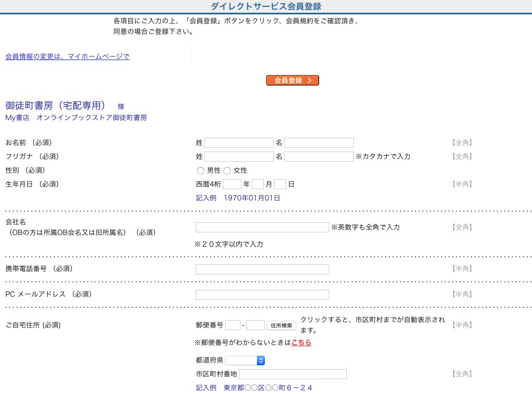The height and width of the screenshot is (394, 532).
Task: Select the 男性 radio button
Action: (x=200, y=171)
